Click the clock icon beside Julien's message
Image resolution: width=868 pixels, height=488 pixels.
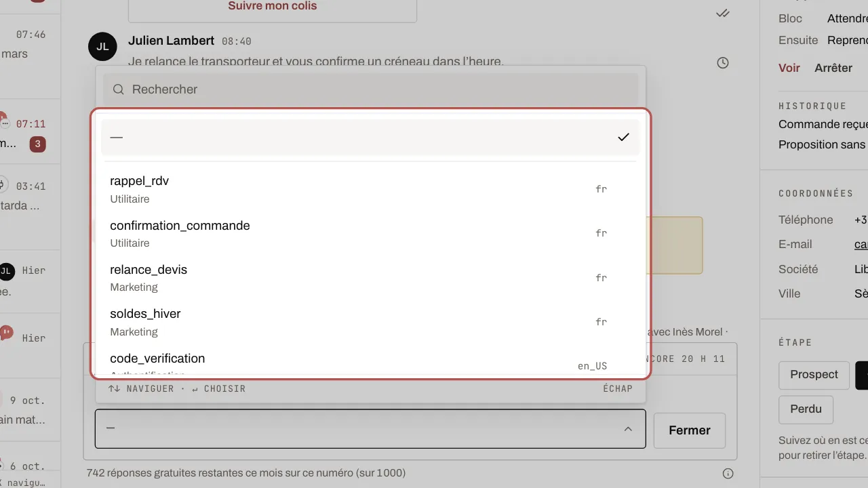(x=723, y=63)
